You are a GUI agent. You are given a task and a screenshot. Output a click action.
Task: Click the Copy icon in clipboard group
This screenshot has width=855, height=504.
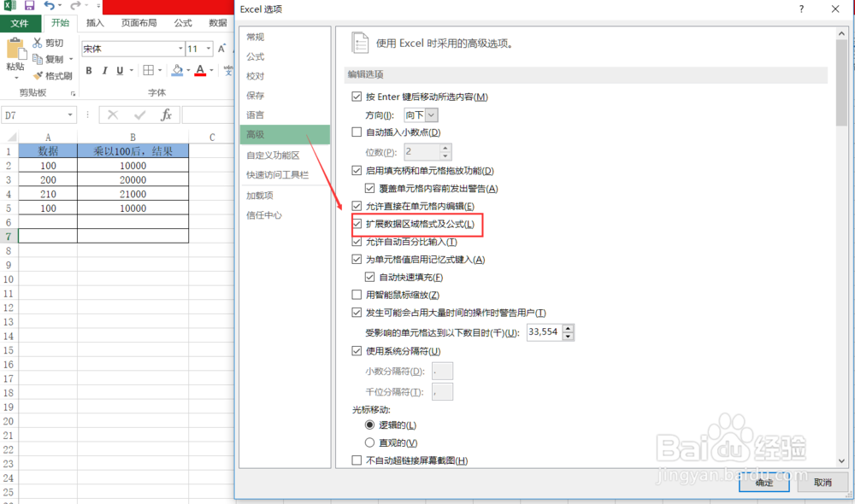[37, 59]
